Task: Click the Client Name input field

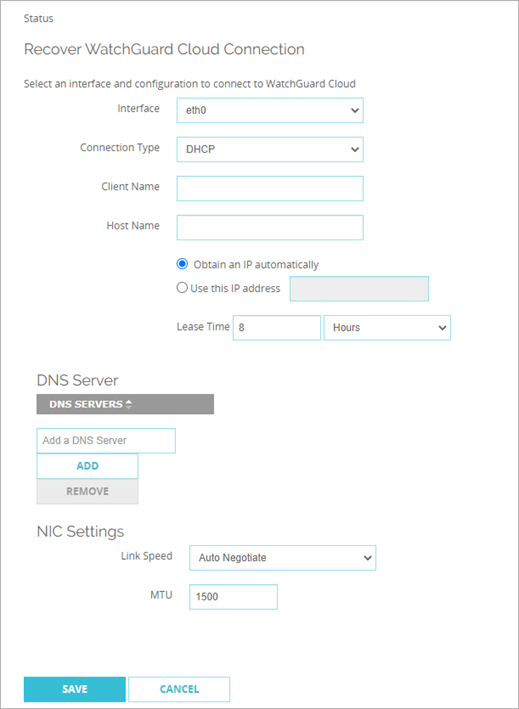Action: [x=270, y=189]
